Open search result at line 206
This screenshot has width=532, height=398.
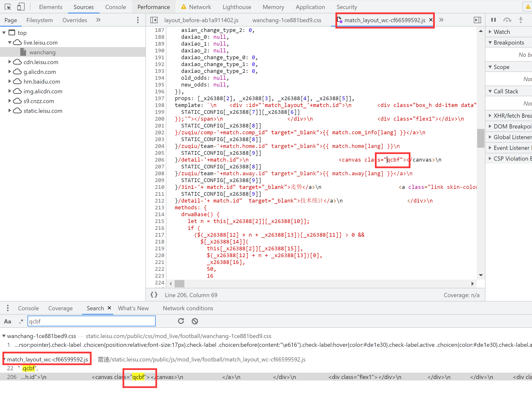(x=266, y=377)
